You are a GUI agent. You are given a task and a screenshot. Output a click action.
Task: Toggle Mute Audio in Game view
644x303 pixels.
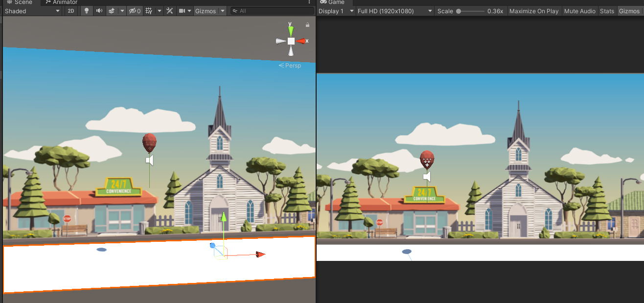(580, 11)
